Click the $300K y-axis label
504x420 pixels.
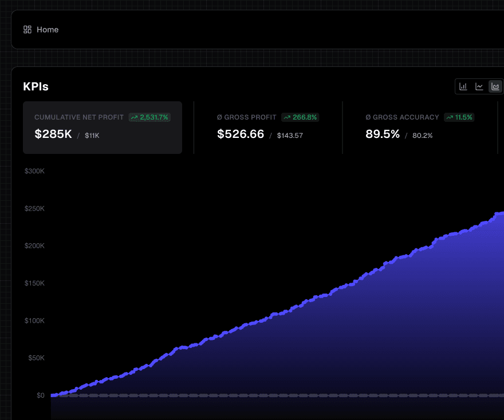pos(34,171)
